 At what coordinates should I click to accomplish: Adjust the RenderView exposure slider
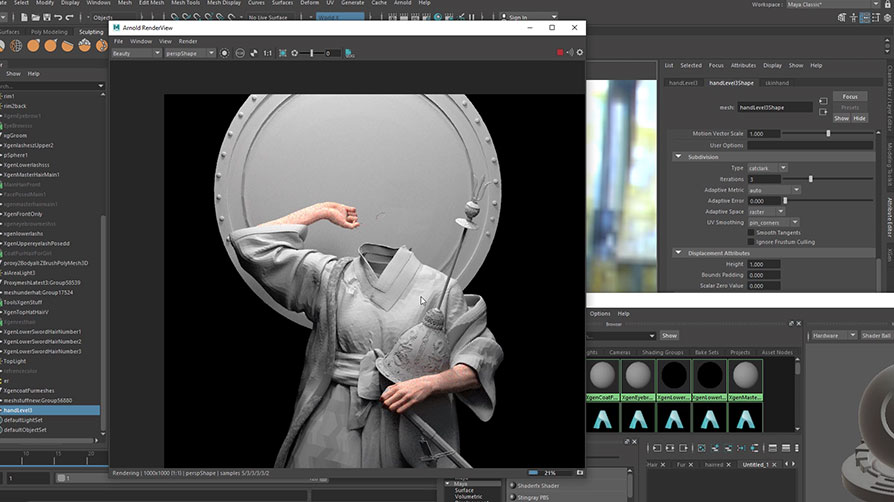(311, 53)
